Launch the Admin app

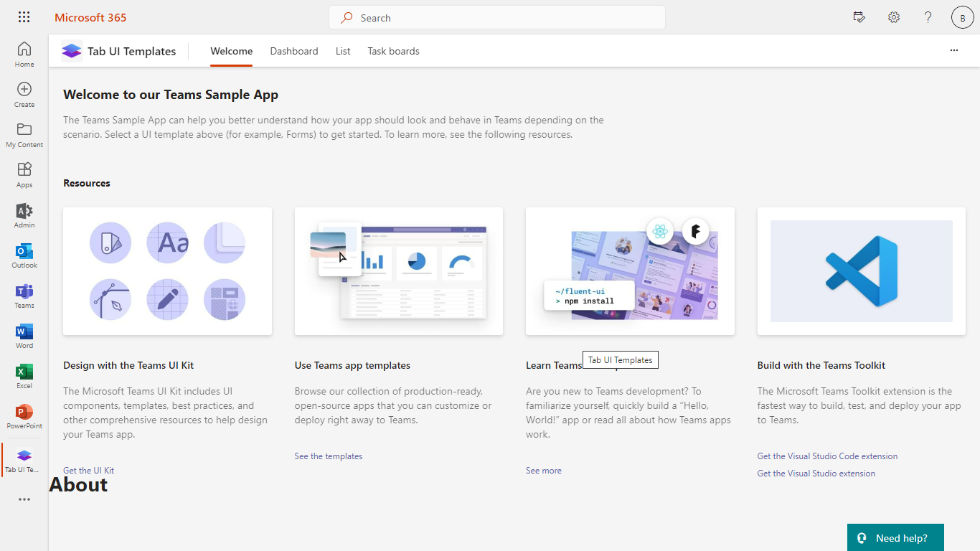pyautogui.click(x=24, y=215)
